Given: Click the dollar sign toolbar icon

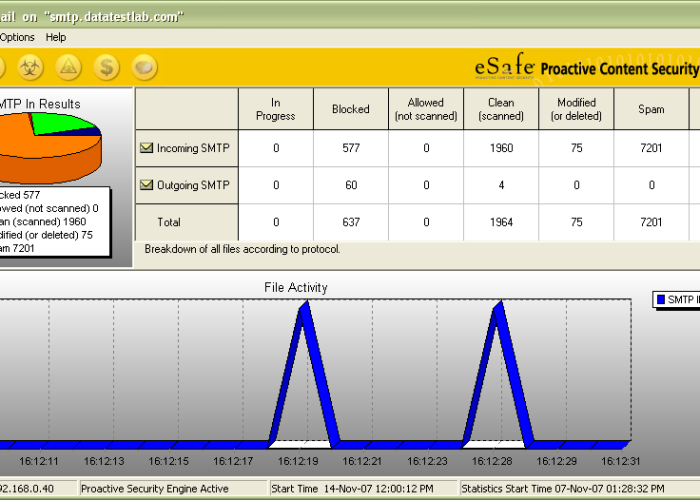Looking at the screenshot, I should point(107,67).
